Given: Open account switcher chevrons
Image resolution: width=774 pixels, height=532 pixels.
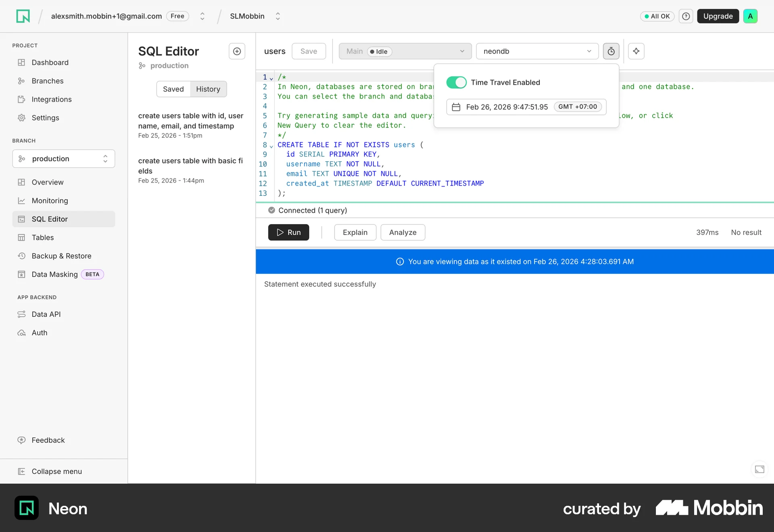Looking at the screenshot, I should point(202,16).
